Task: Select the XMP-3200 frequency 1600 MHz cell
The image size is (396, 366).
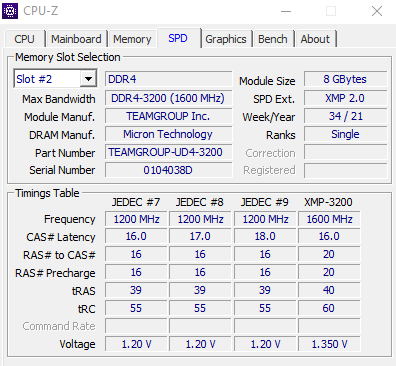Action: pos(329,219)
